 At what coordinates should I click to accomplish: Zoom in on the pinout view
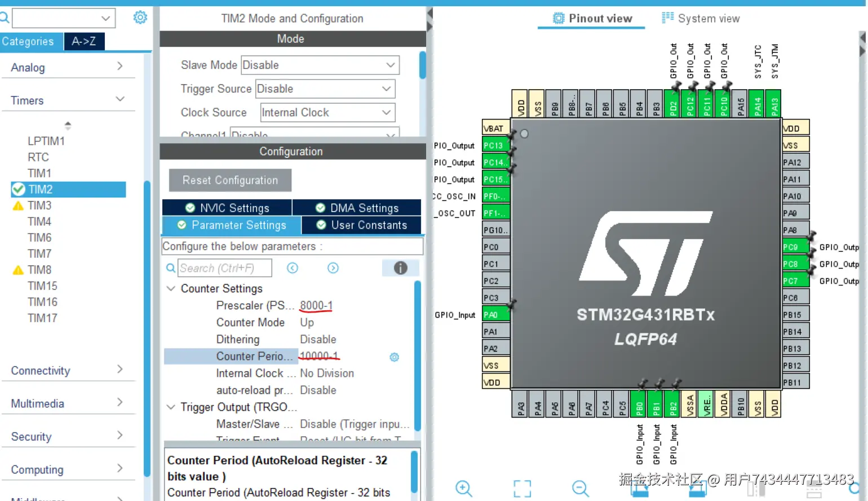click(464, 489)
